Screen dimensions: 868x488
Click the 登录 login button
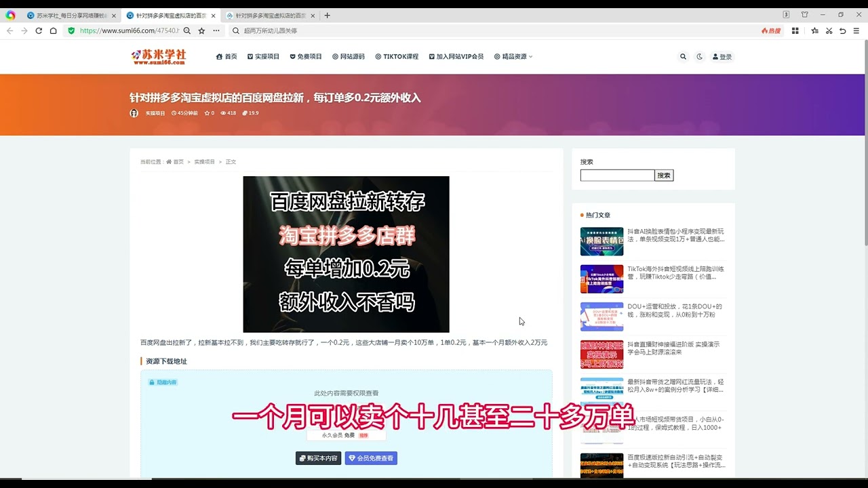pos(722,57)
